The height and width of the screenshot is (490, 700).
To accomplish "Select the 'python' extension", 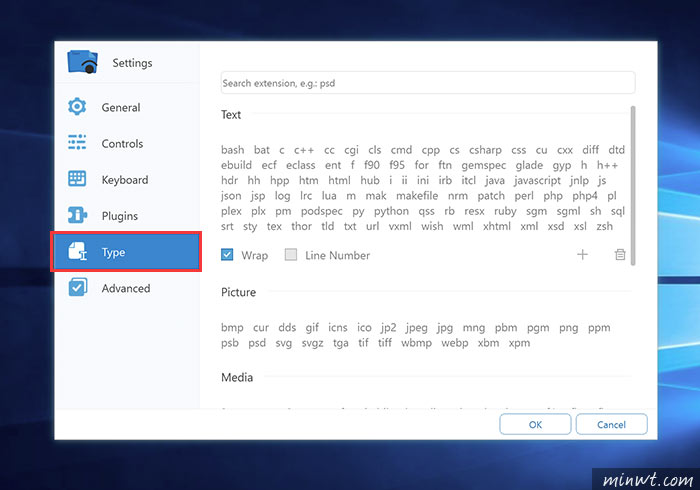I will (x=391, y=212).
